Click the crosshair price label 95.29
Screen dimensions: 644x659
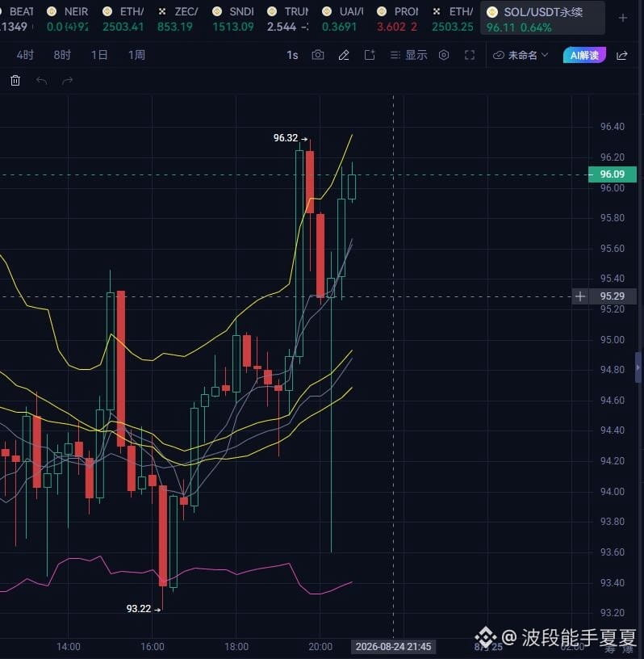tap(613, 296)
